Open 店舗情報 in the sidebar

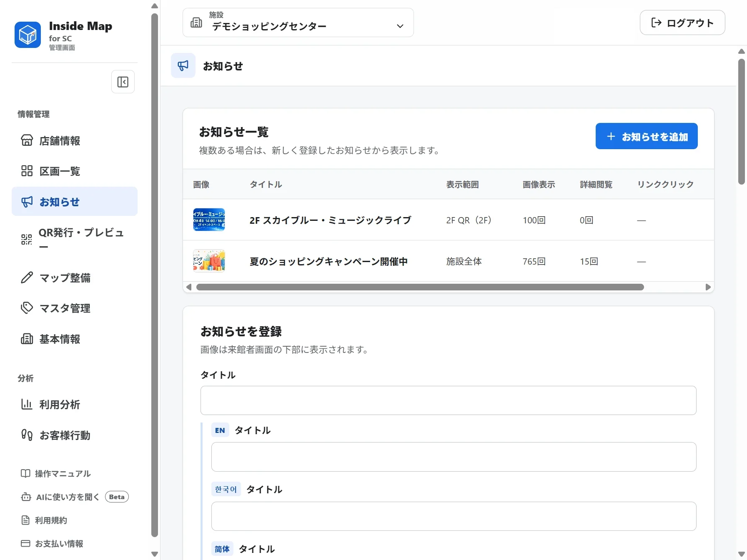point(75,140)
